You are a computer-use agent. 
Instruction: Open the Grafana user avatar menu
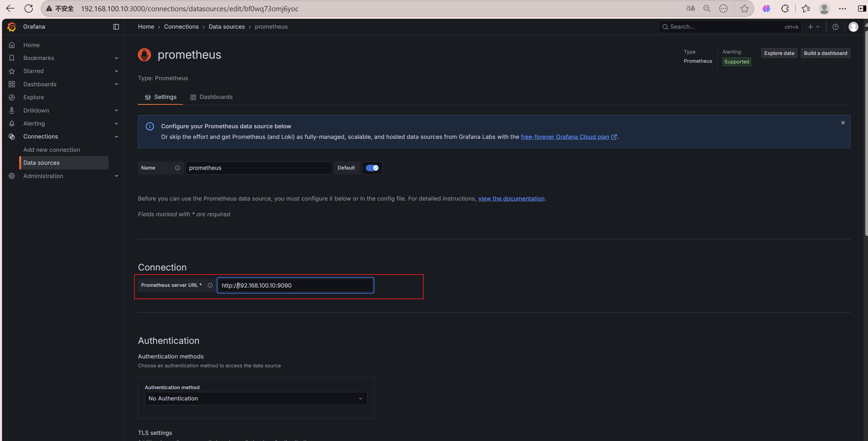853,27
